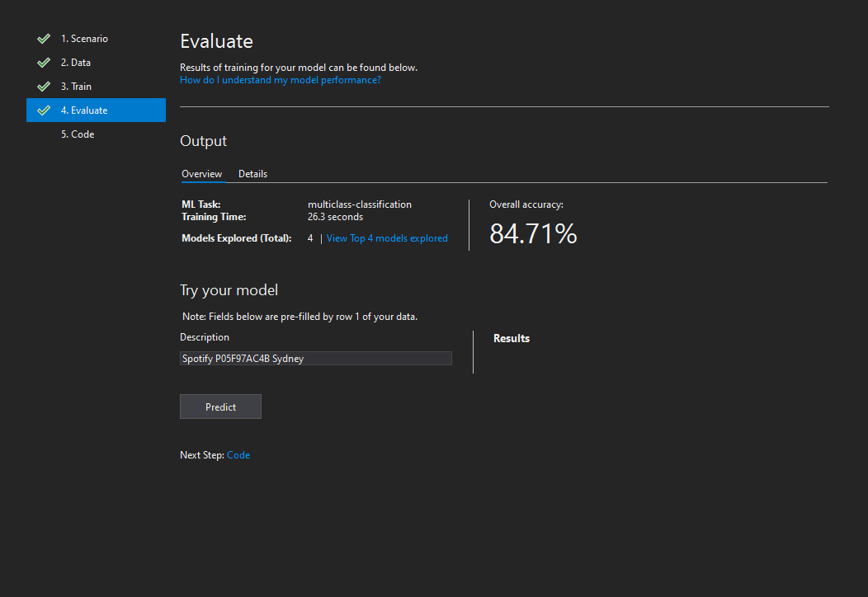Click the Description text input field
The image size is (868, 597).
pyautogui.click(x=315, y=359)
